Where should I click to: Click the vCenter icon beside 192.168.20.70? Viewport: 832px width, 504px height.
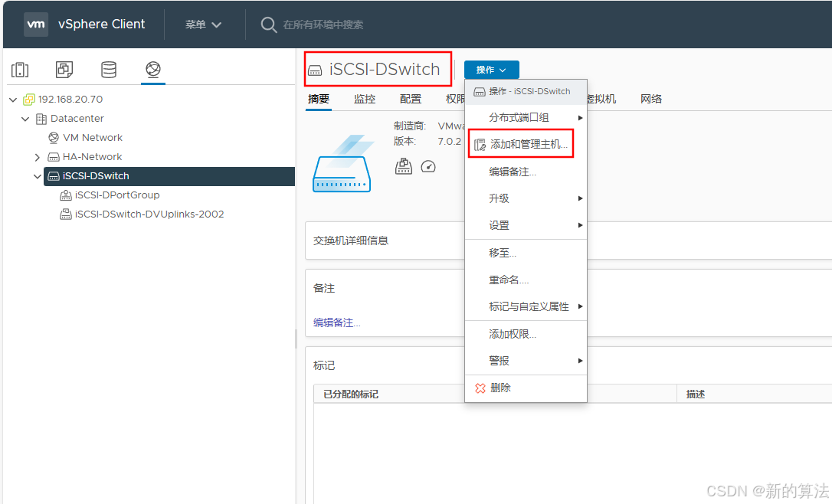pos(28,100)
